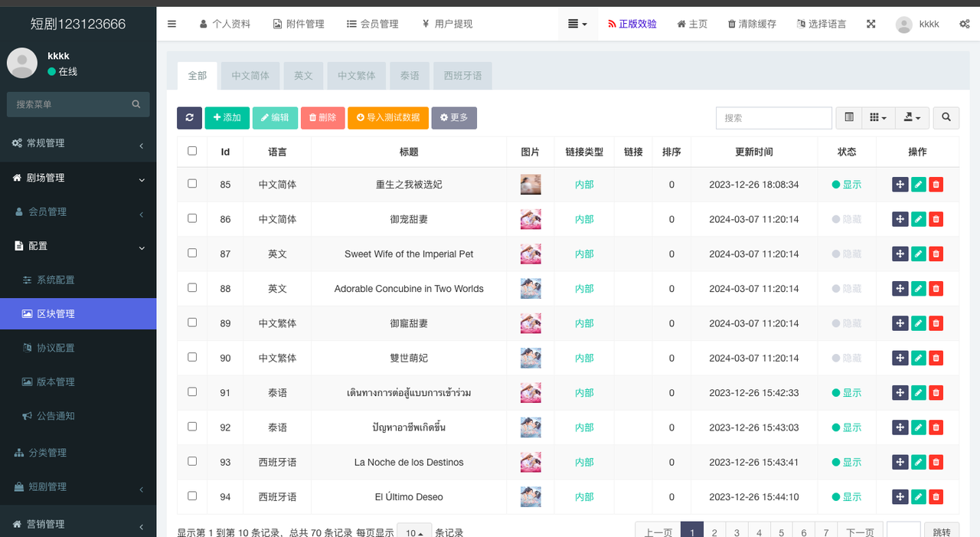This screenshot has height=537, width=980.
Task: Go to 主页 home in top bar
Action: (x=692, y=24)
